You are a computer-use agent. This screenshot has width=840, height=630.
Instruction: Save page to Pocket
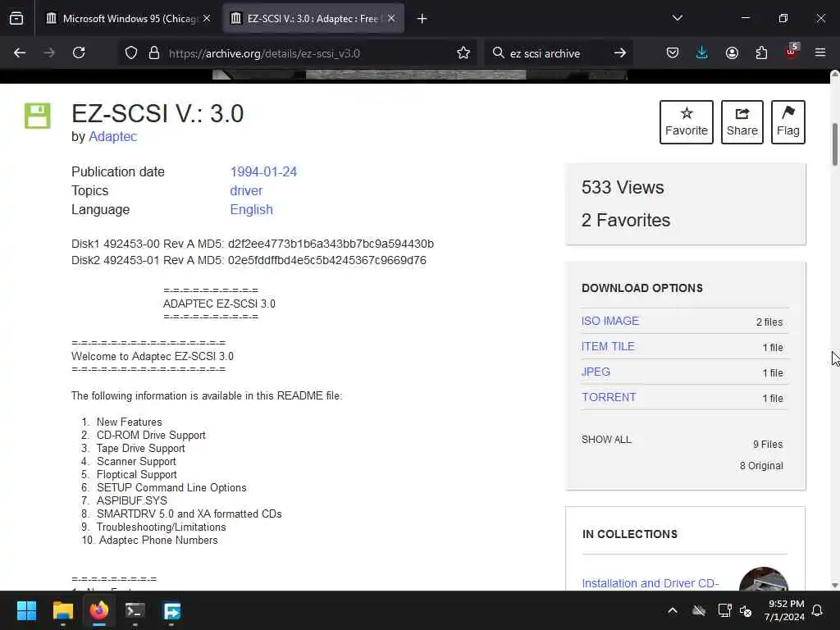(673, 52)
